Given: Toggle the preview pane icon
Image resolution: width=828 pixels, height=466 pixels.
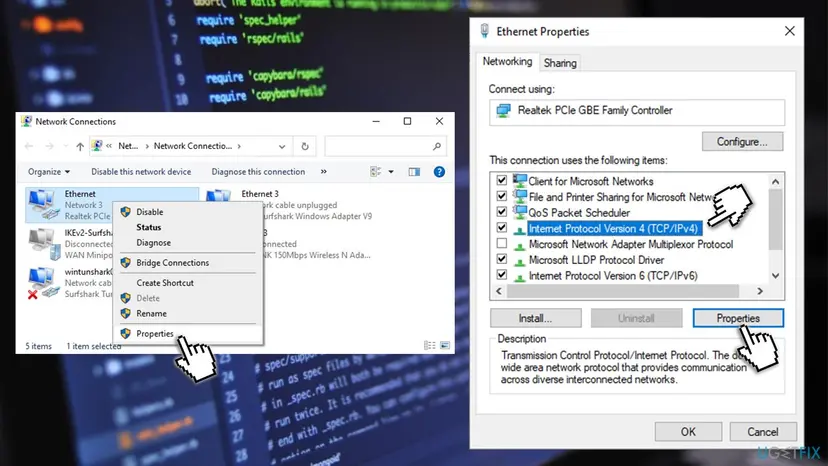Looking at the screenshot, I should pos(414,172).
